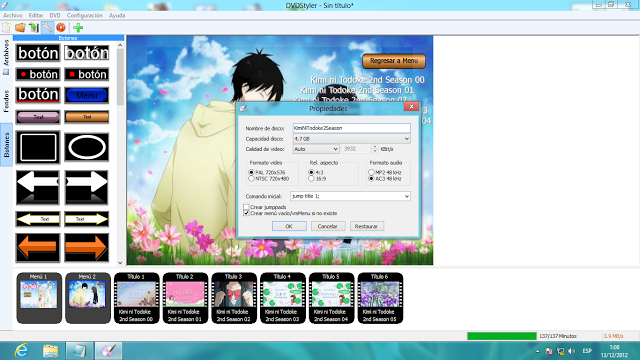The width and height of the screenshot is (640, 360).
Task: Choose the ellipse frame button template
Action: 87,147
